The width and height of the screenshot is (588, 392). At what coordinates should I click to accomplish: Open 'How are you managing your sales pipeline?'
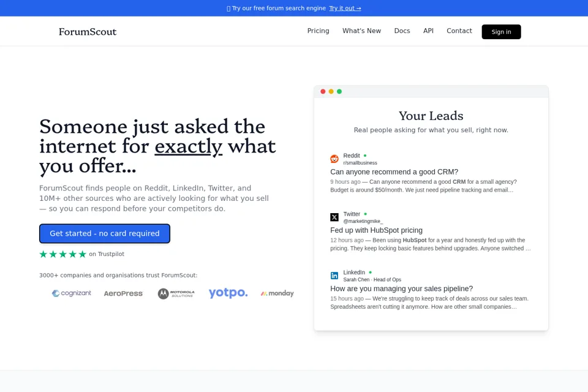[x=401, y=289]
